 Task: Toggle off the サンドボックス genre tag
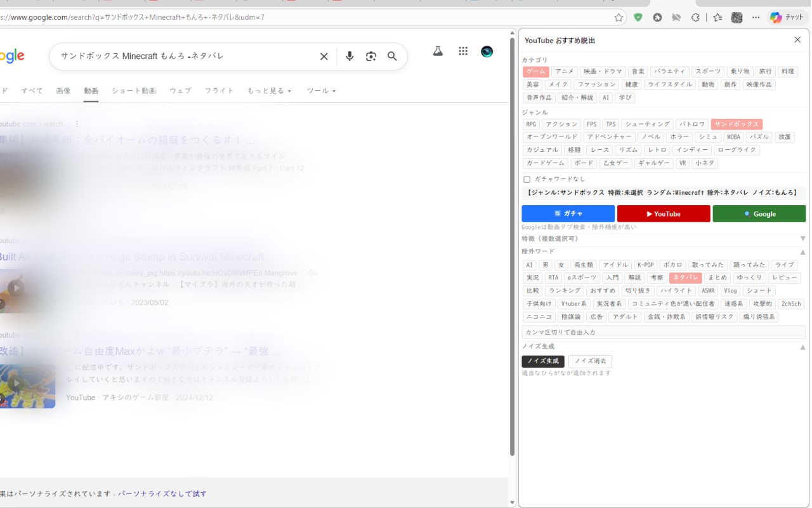click(x=737, y=124)
